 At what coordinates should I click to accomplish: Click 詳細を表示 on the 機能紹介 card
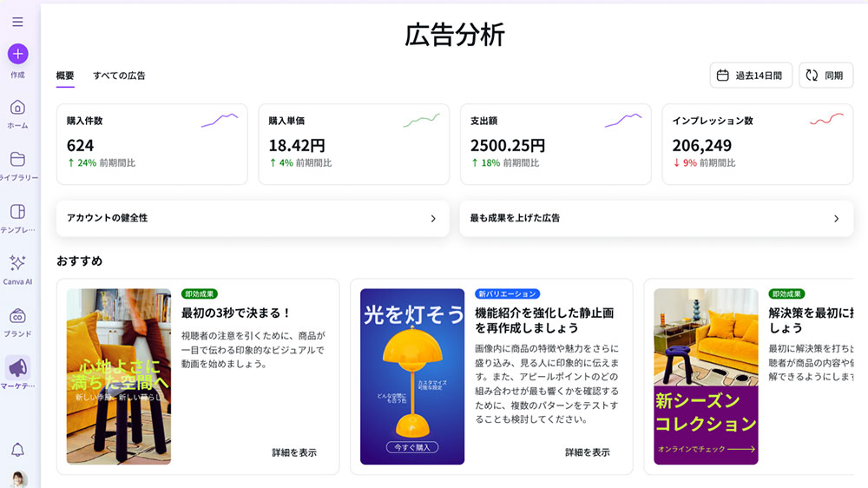[x=588, y=452]
